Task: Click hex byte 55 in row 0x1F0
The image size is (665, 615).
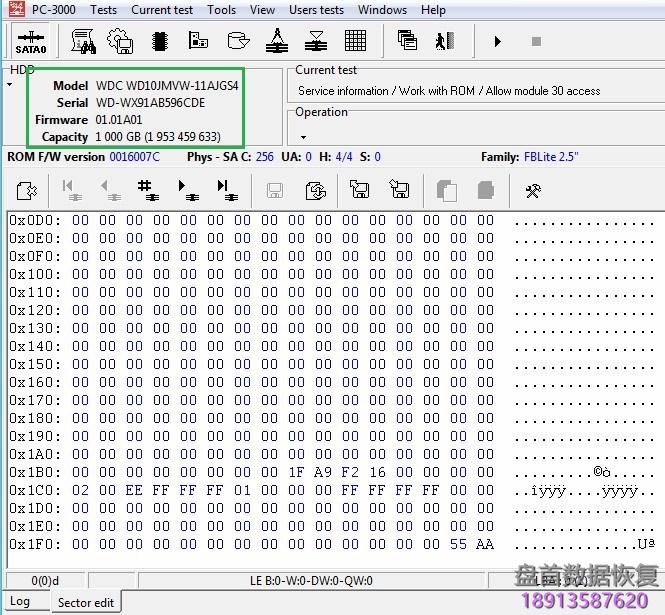Action: click(458, 544)
